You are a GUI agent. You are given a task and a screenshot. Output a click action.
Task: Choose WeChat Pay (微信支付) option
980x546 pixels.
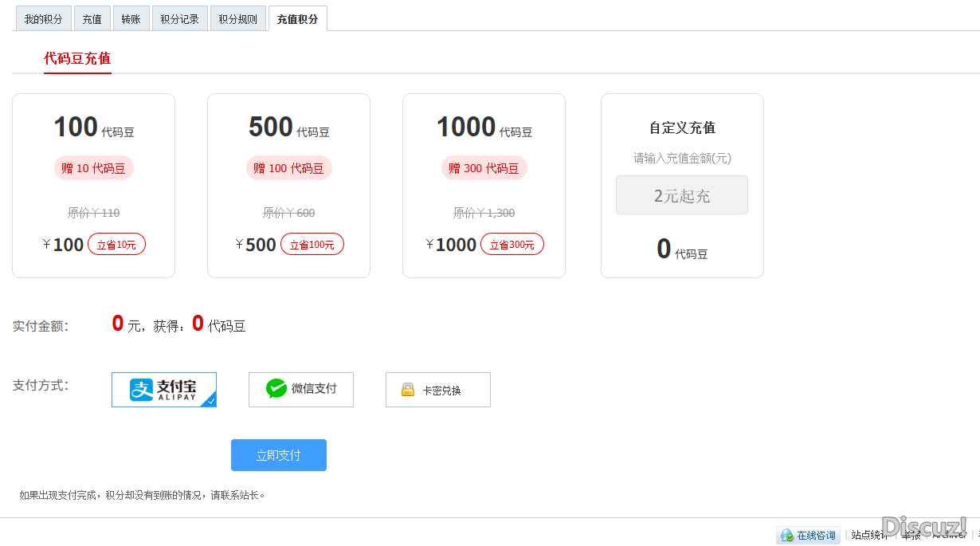click(x=301, y=390)
